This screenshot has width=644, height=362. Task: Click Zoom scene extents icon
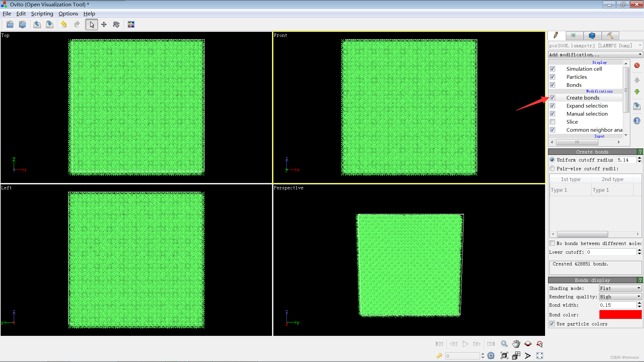(x=504, y=356)
